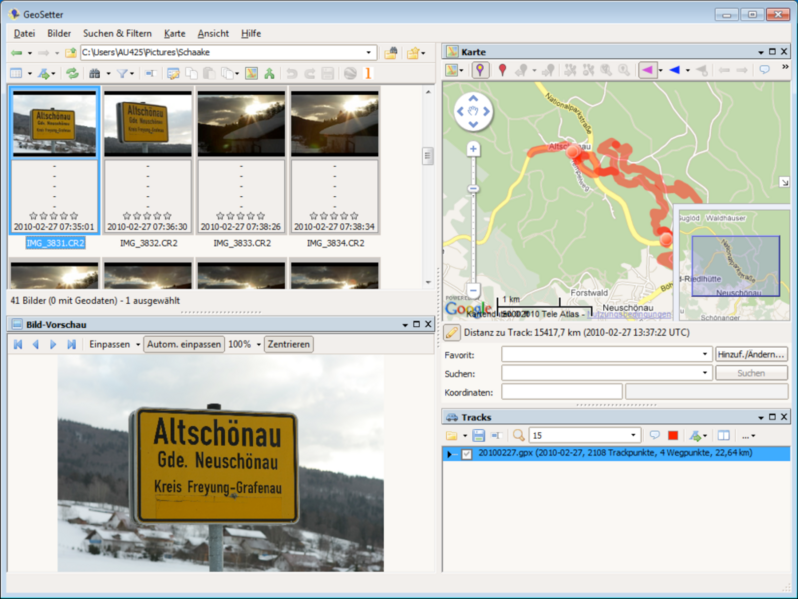The width and height of the screenshot is (798, 599).
Task: Open the favorite folders star icon
Action: click(413, 53)
